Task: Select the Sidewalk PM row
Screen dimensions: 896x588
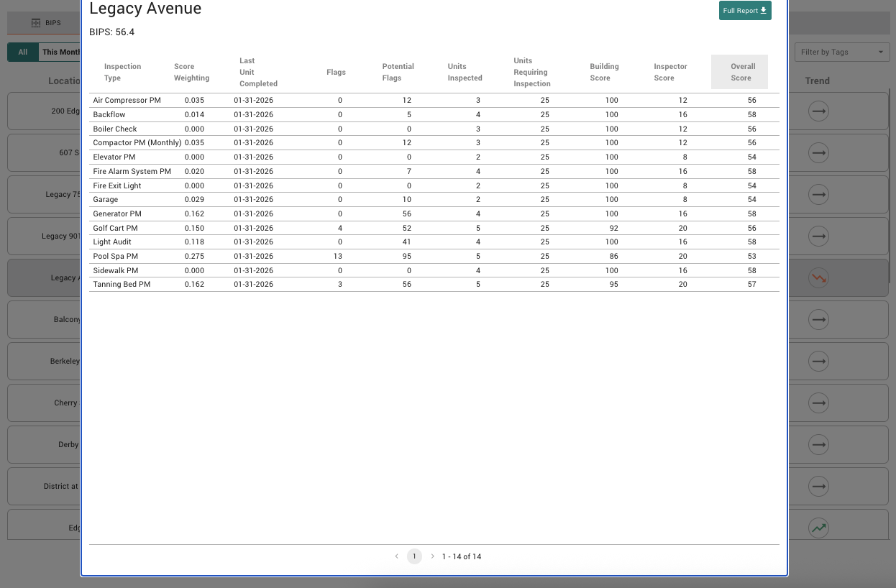Action: [434, 270]
